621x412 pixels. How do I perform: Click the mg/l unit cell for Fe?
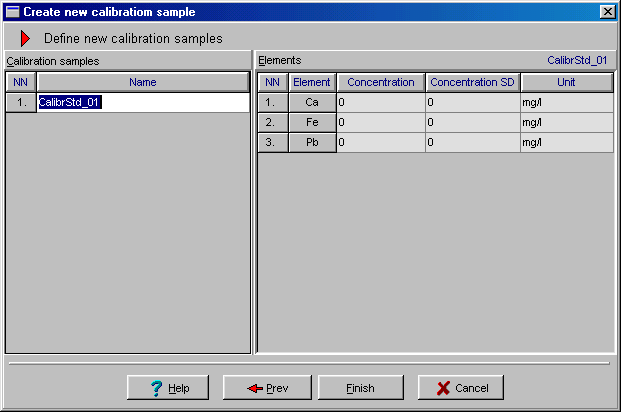coord(567,122)
